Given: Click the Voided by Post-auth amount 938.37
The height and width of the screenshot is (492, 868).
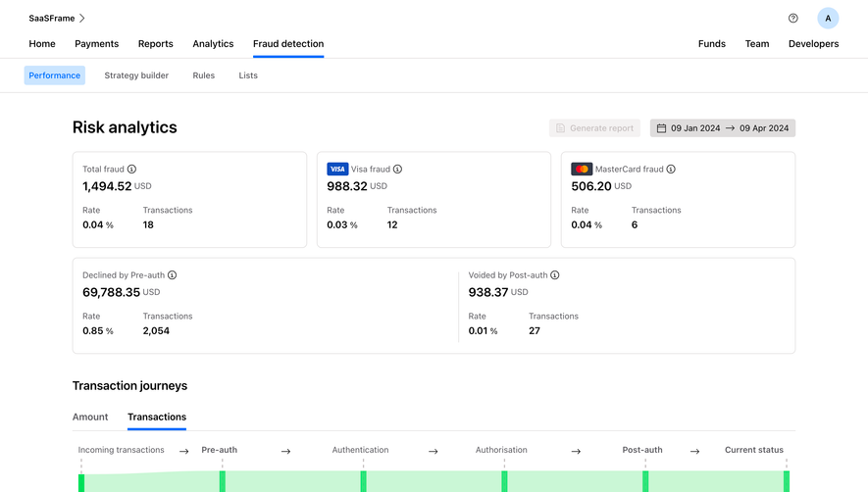Looking at the screenshot, I should coord(488,292).
